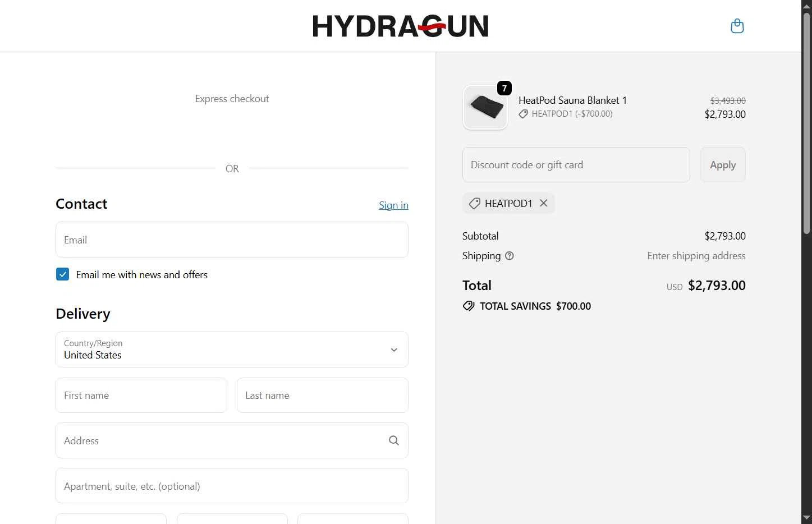Image resolution: width=812 pixels, height=524 pixels.
Task: Click the Subtotal label
Action: tap(480, 236)
